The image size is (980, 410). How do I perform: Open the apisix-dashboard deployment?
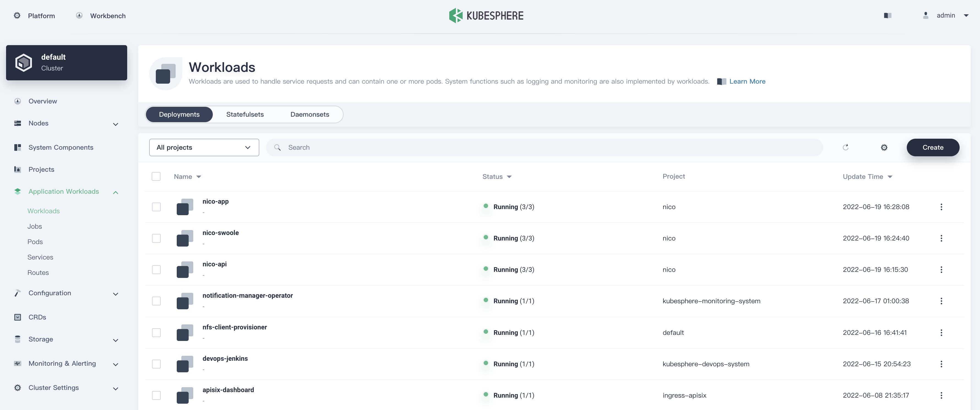[x=228, y=390]
